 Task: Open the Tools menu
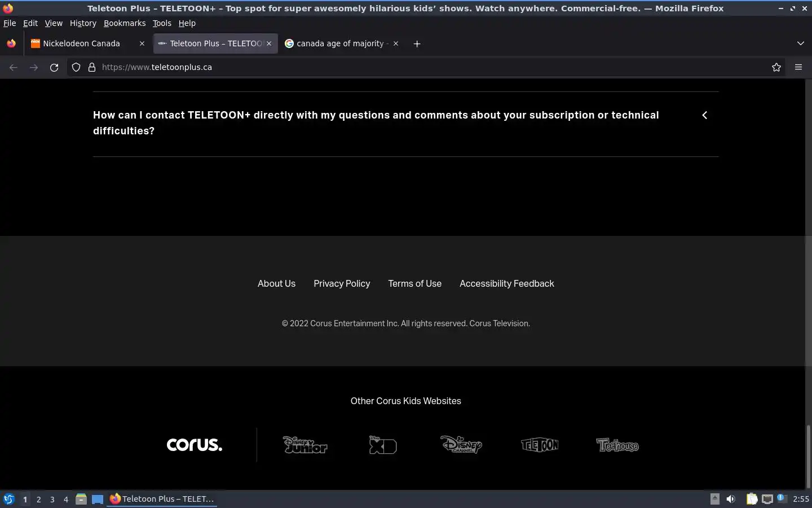pyautogui.click(x=162, y=23)
